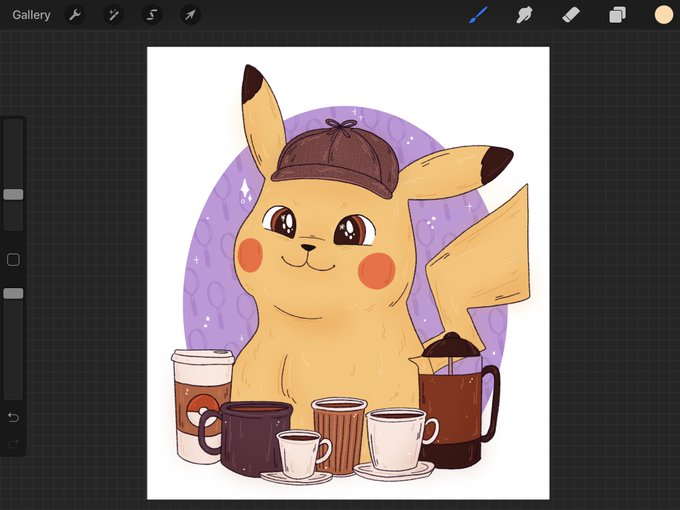The width and height of the screenshot is (680, 510).
Task: Activate the Selection tool
Action: pyautogui.click(x=152, y=15)
